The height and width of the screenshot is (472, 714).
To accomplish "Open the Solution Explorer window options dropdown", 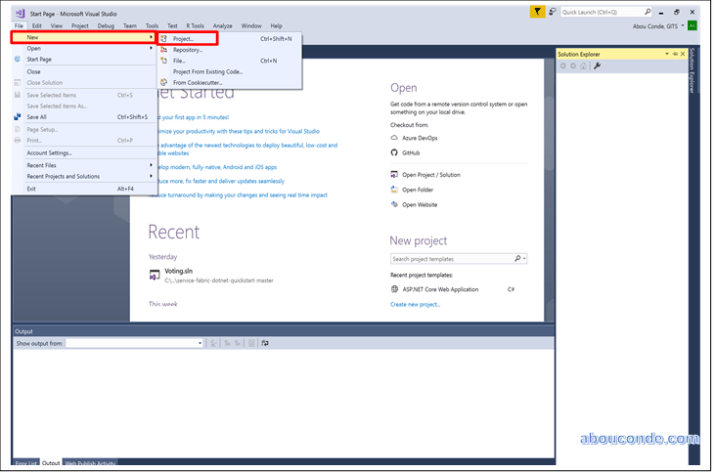I will coord(667,53).
